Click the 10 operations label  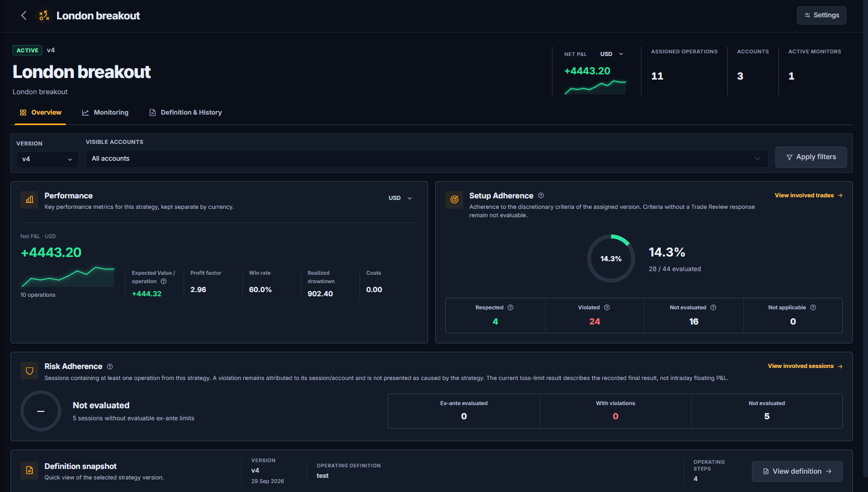coord(38,295)
